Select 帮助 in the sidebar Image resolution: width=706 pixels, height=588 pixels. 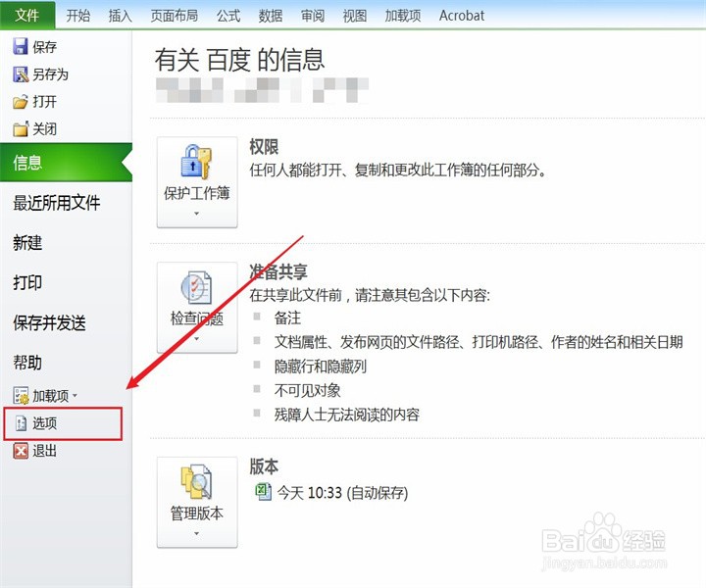27,363
